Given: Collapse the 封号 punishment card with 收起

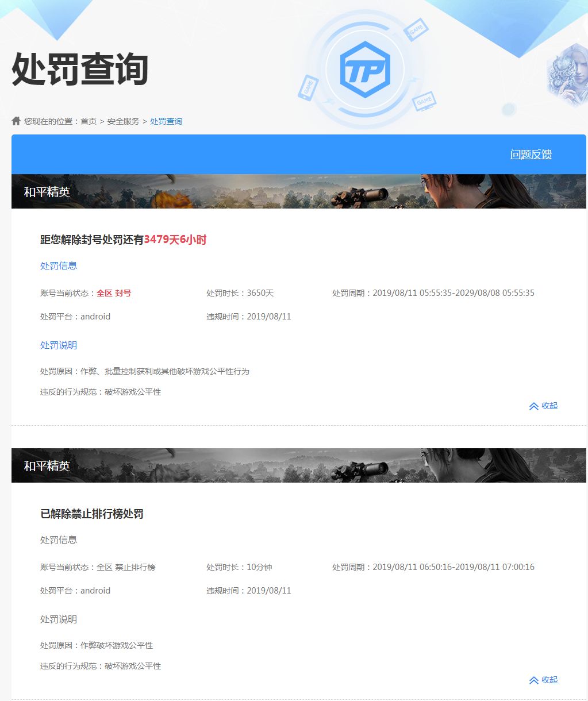Looking at the screenshot, I should pos(543,406).
